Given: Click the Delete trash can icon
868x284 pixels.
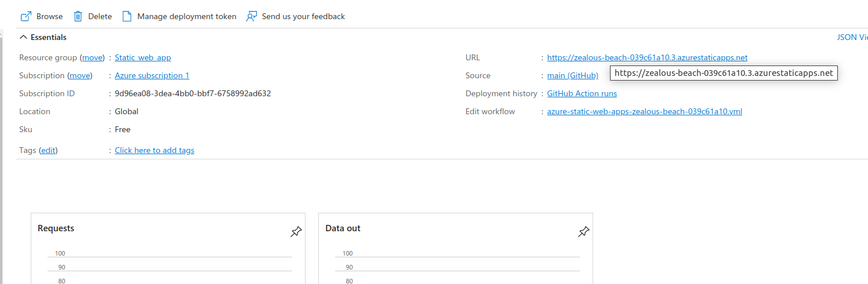Looking at the screenshot, I should (x=78, y=16).
